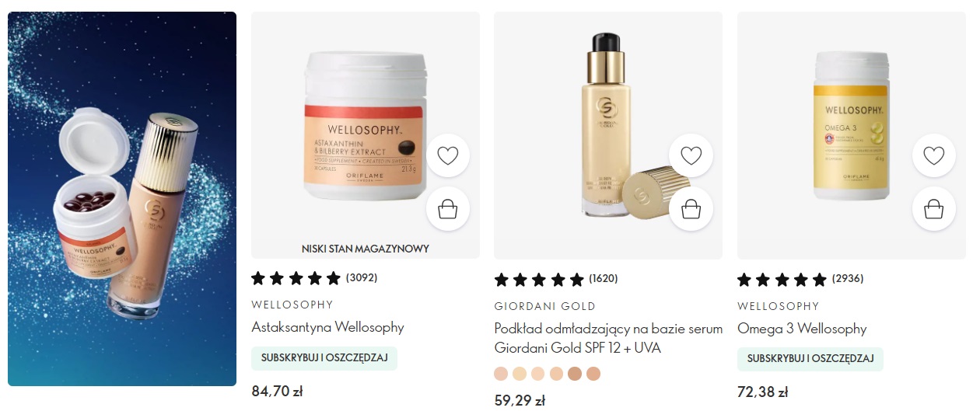
Task: Favorite the Giordani Gold foundation heart icon
Action: (x=691, y=156)
